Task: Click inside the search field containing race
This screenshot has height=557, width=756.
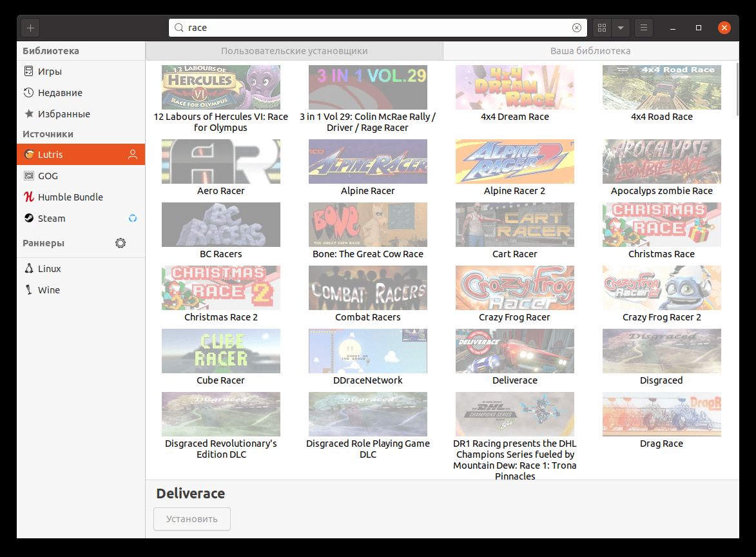Action: tap(378, 28)
